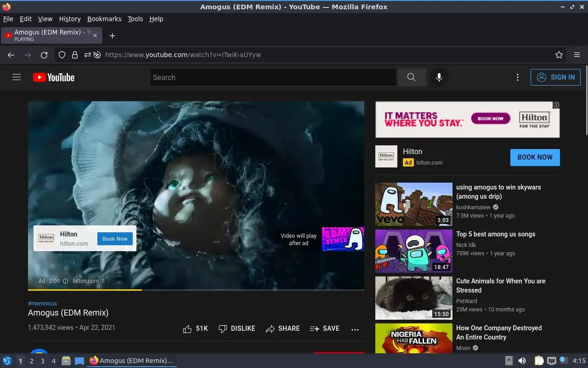Image resolution: width=588 pixels, height=368 pixels.
Task: Open Firefox application menu button
Action: point(577,55)
